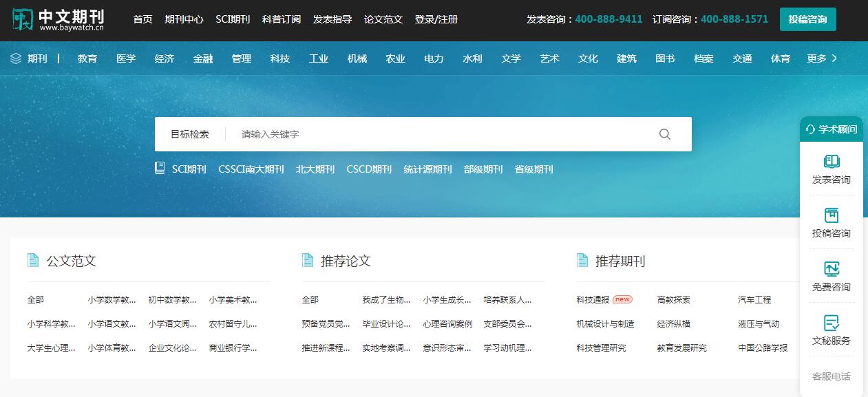This screenshot has height=397, width=868.
Task: Open the 文秘服务 document icon
Action: point(832,323)
